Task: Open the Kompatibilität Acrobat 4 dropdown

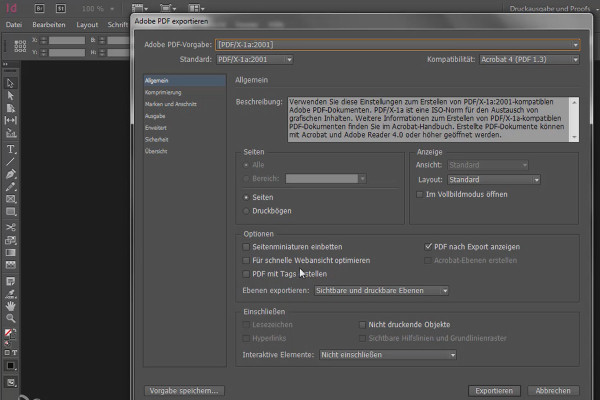Action: click(529, 59)
